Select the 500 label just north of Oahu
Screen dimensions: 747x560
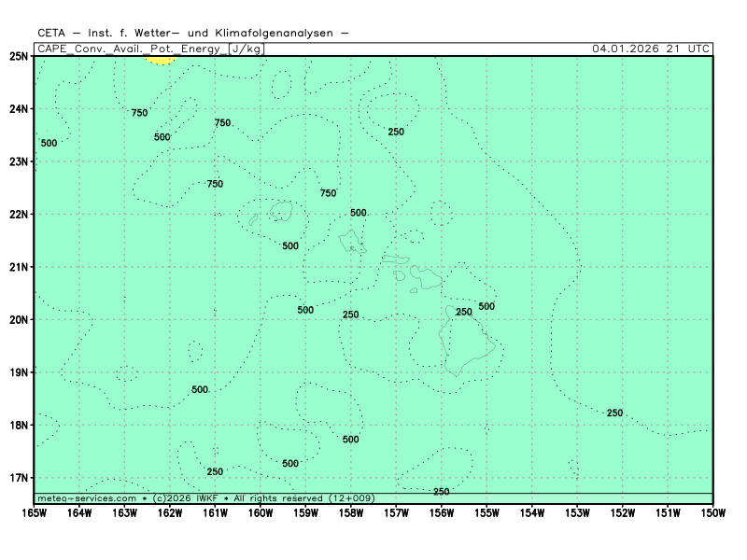tap(359, 213)
